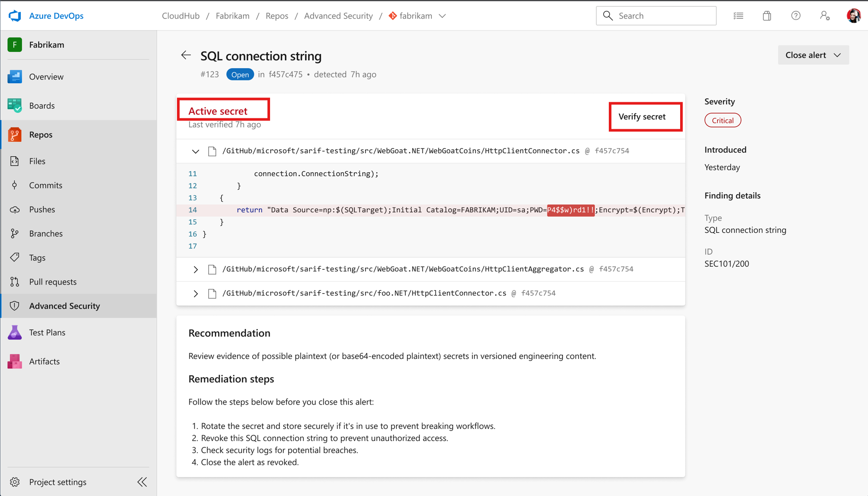This screenshot has width=868, height=496.
Task: Select Artifacts in the sidebar
Action: (79, 361)
